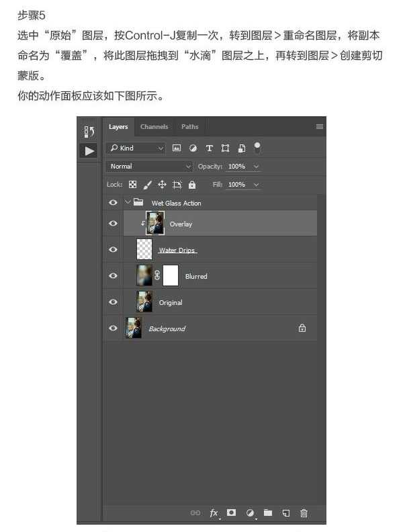Switch to the Layers tab

(x=118, y=126)
